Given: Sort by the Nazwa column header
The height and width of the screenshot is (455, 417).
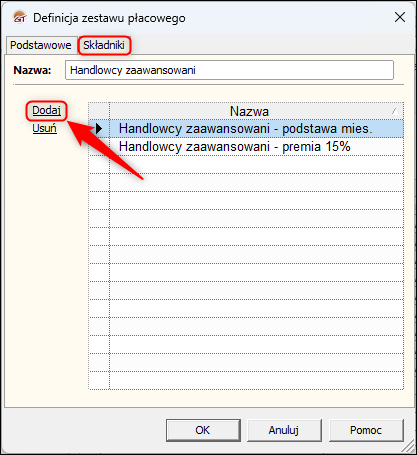Looking at the screenshot, I should 256,111.
